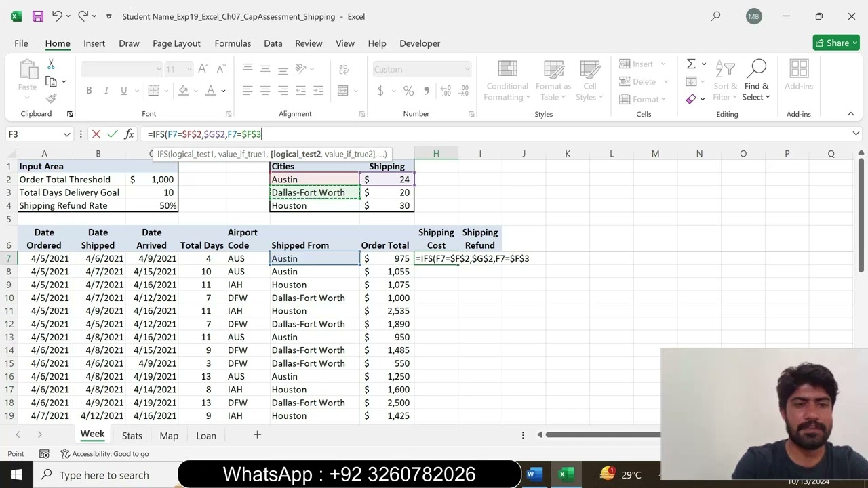This screenshot has height=488, width=868.
Task: Open the Loan worksheet tab
Action: click(x=206, y=436)
